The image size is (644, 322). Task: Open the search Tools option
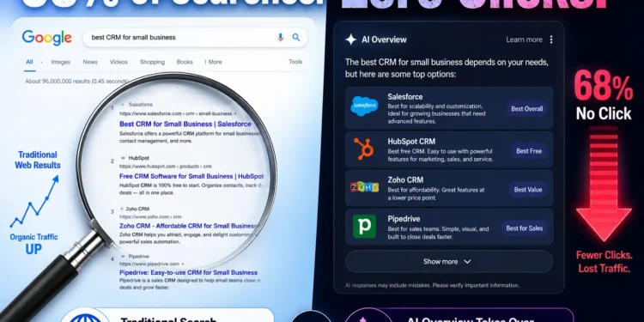295,62
